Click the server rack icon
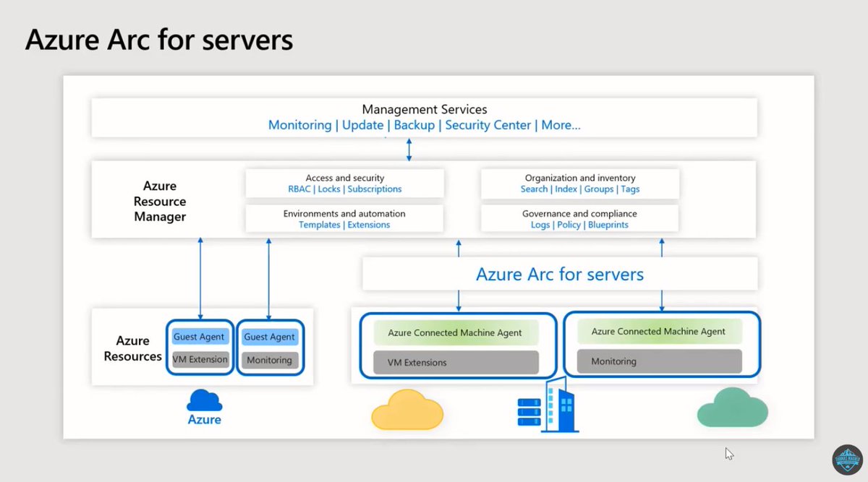The image size is (868, 482). point(529,411)
